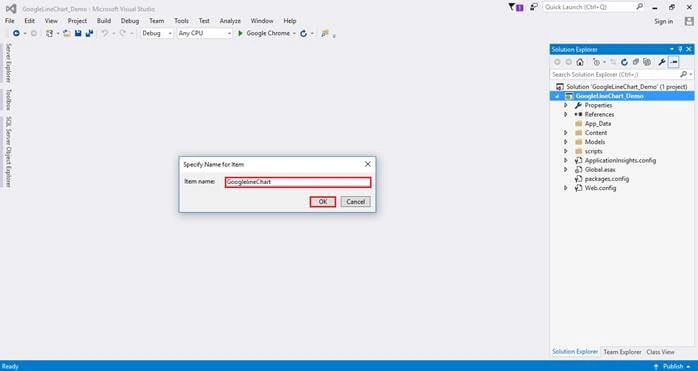The height and width of the screenshot is (371, 698).
Task: Open the SQL Server Object Explorer side tab
Action: pos(8,152)
